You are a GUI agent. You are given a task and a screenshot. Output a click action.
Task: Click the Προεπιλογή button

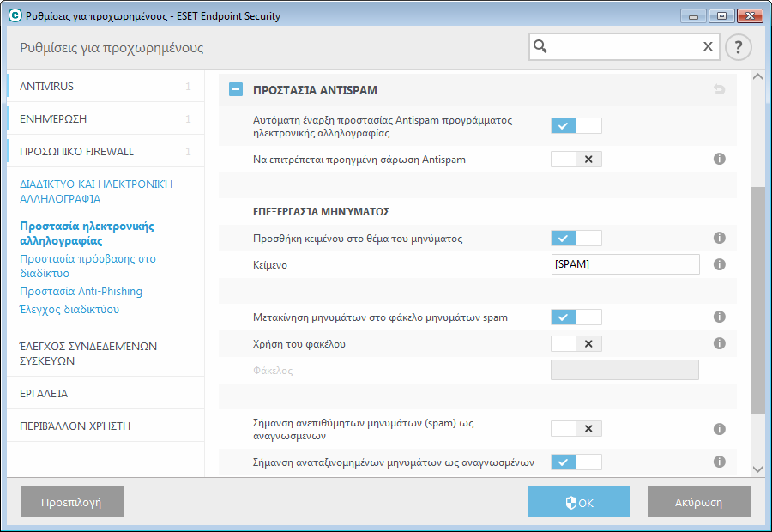point(73,502)
